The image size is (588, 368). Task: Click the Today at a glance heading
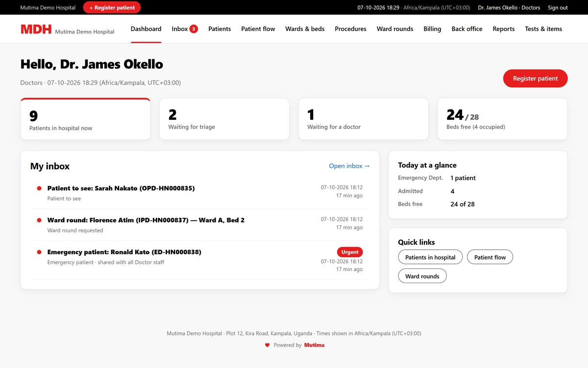(x=427, y=165)
